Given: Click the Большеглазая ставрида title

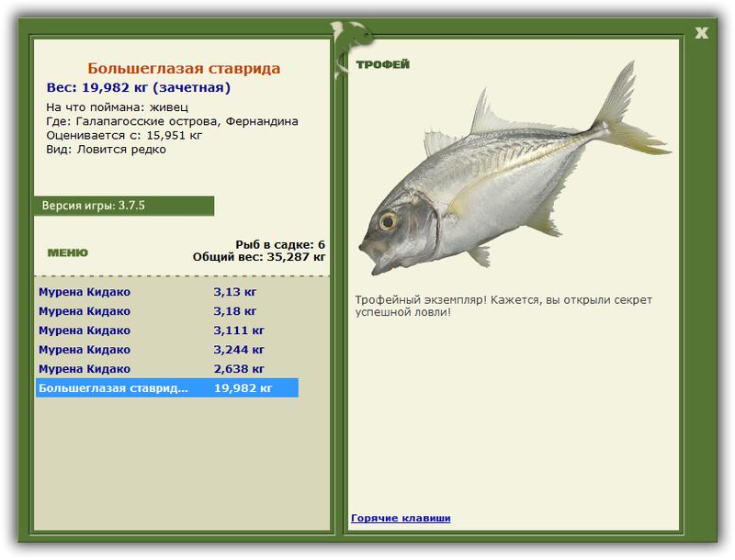Looking at the screenshot, I should 184,68.
